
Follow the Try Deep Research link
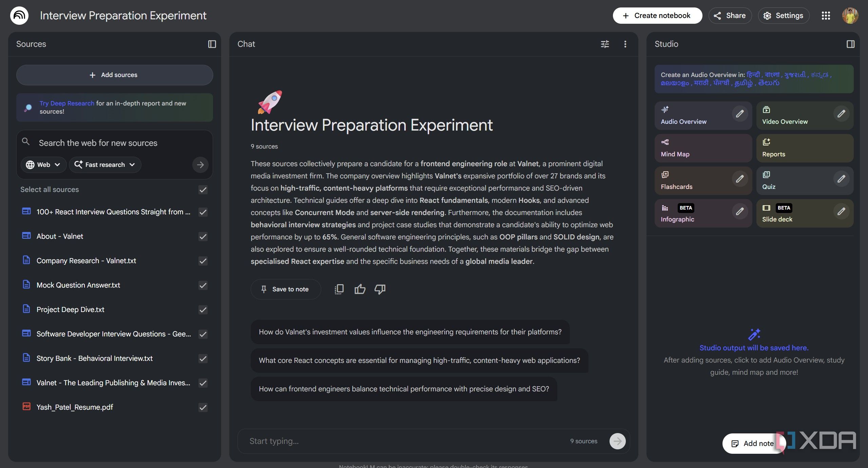pos(67,103)
